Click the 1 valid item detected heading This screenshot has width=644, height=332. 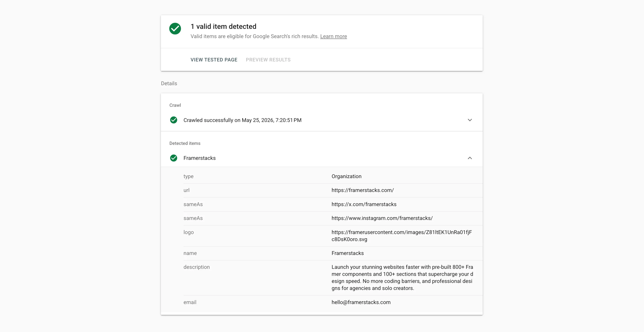(x=223, y=26)
